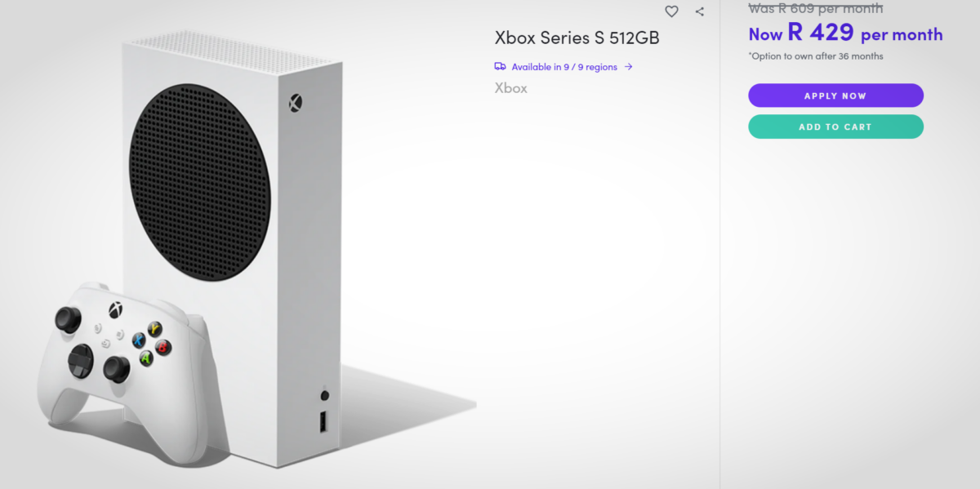Click the Option to own after 36 months note

pos(816,56)
